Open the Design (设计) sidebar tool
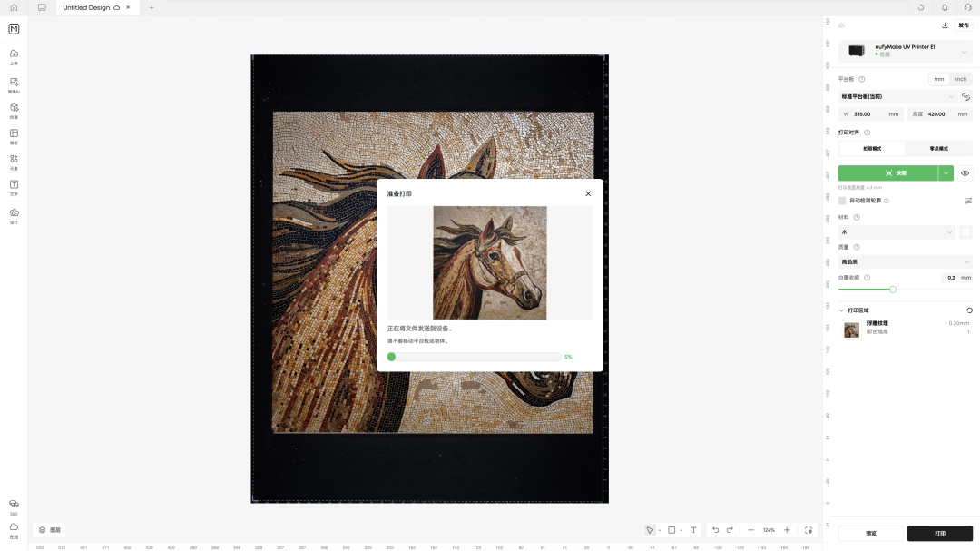 (x=14, y=216)
